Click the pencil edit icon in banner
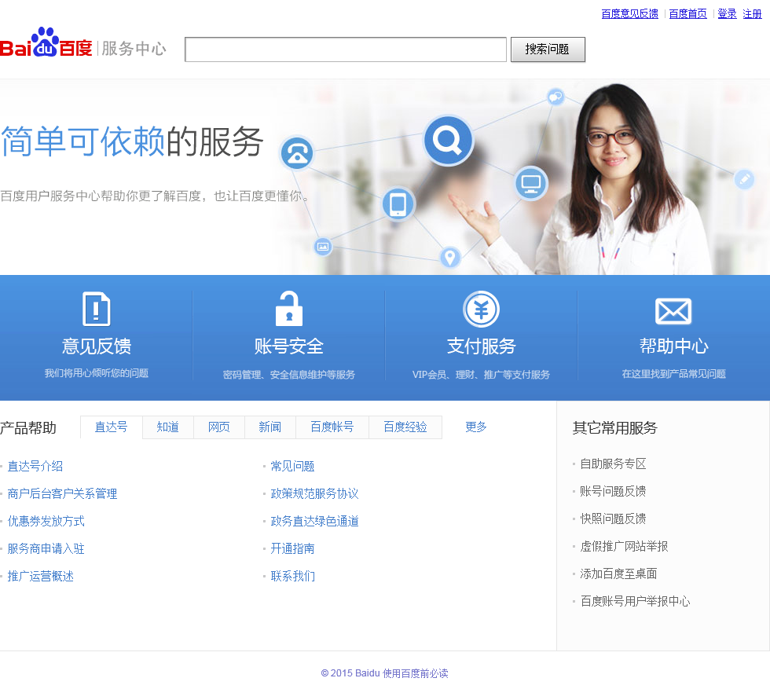770x700 pixels. click(745, 179)
